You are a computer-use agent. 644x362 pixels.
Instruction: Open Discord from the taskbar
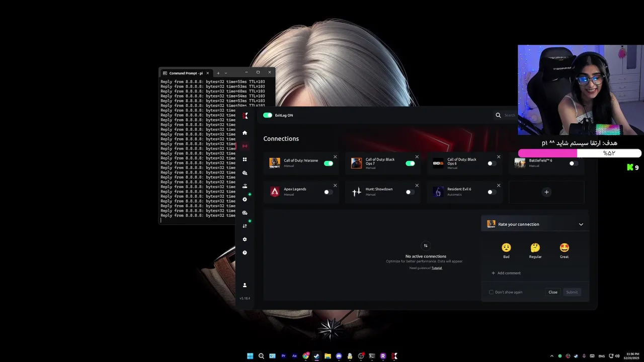coord(339,356)
